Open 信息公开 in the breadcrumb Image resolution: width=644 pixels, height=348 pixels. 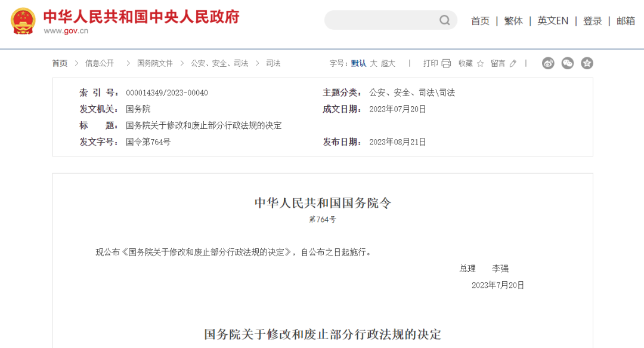(100, 63)
